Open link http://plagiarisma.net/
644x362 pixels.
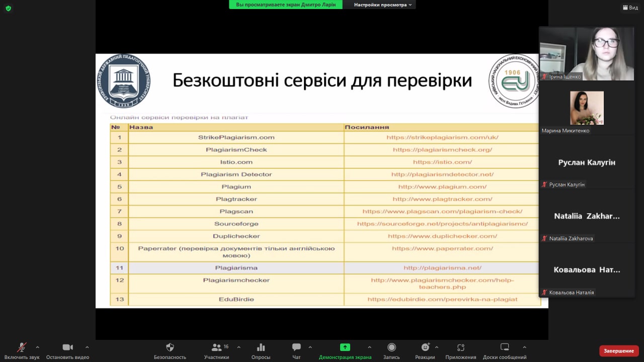coord(442,268)
